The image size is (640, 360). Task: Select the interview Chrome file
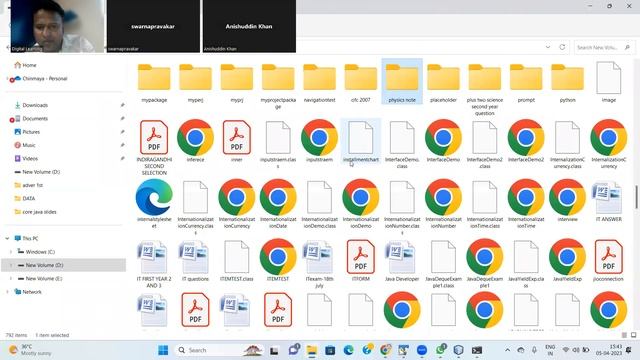(567, 201)
